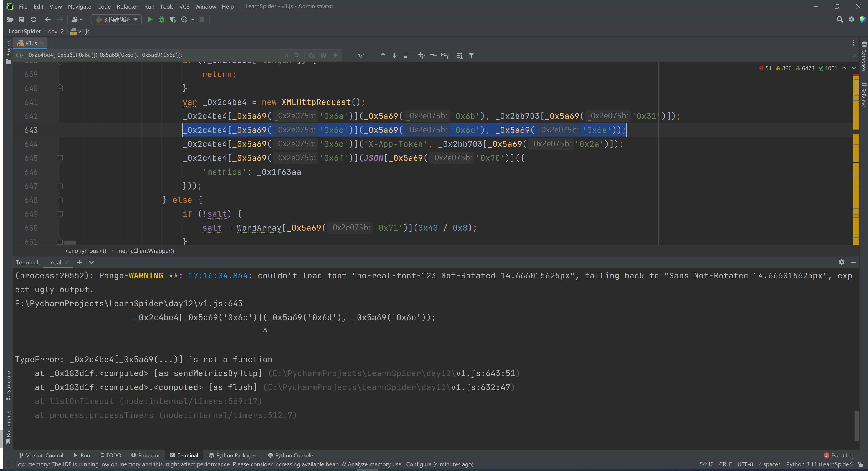Open the SciView side panel
This screenshot has height=471, width=868.
tap(864, 94)
